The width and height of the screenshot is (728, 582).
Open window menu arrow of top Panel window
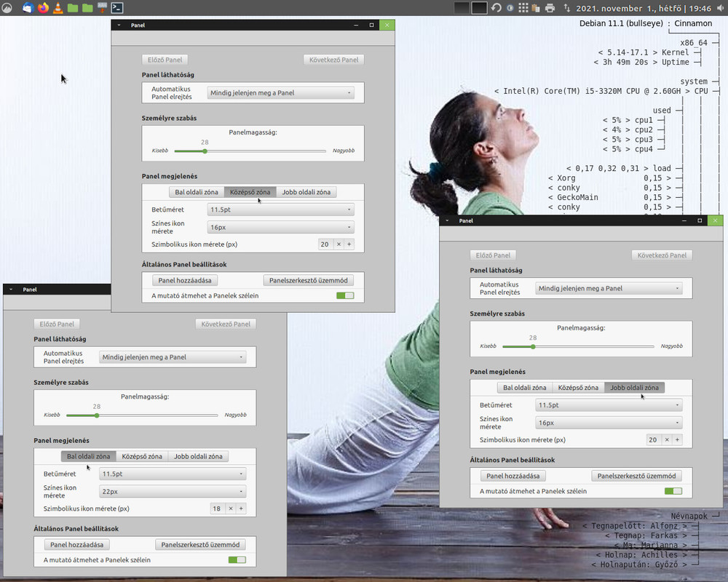tap(119, 25)
